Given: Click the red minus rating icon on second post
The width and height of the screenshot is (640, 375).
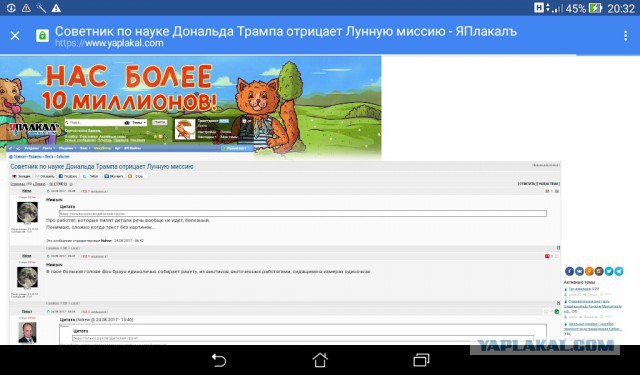Looking at the screenshot, I should click(x=547, y=256).
